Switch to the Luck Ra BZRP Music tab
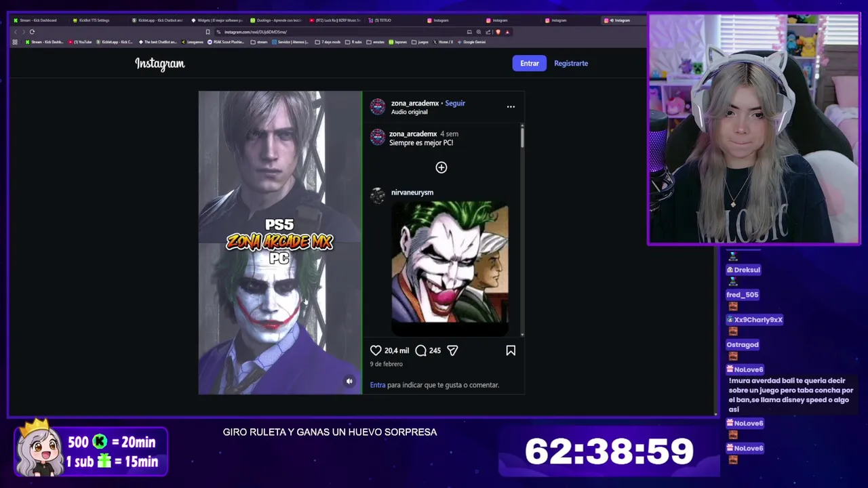 (335, 20)
